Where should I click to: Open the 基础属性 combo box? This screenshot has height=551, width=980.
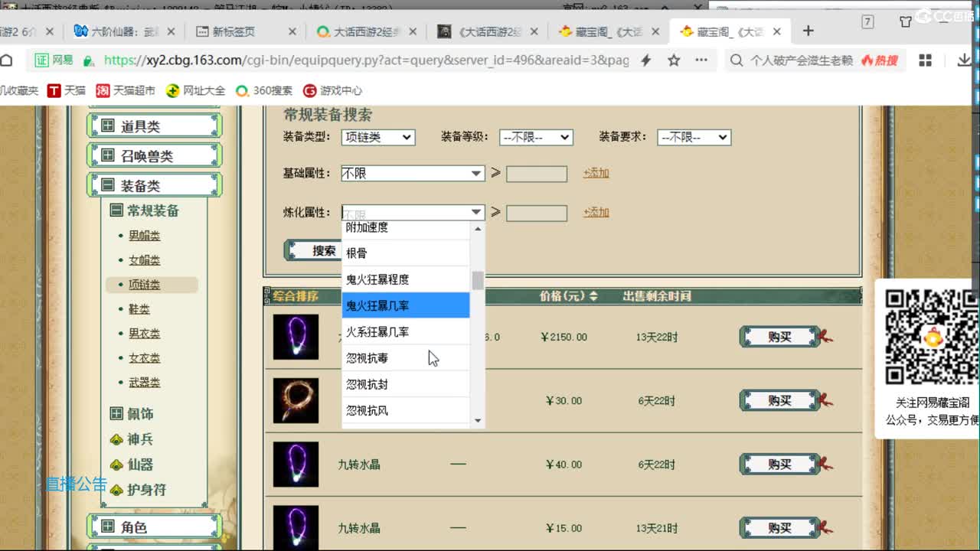[413, 174]
